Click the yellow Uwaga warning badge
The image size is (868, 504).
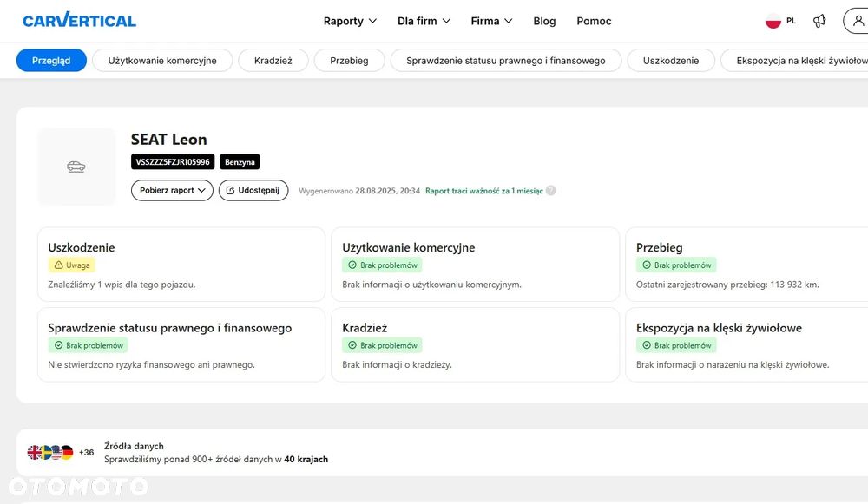[x=72, y=265]
